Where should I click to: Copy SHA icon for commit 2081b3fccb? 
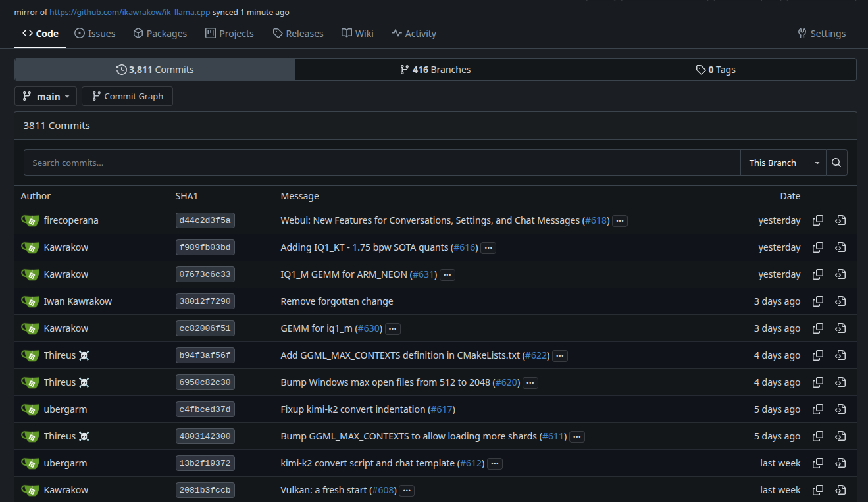click(x=818, y=490)
